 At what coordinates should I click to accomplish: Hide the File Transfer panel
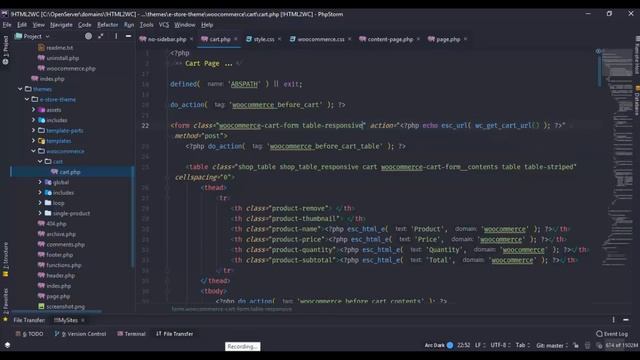pos(626,320)
